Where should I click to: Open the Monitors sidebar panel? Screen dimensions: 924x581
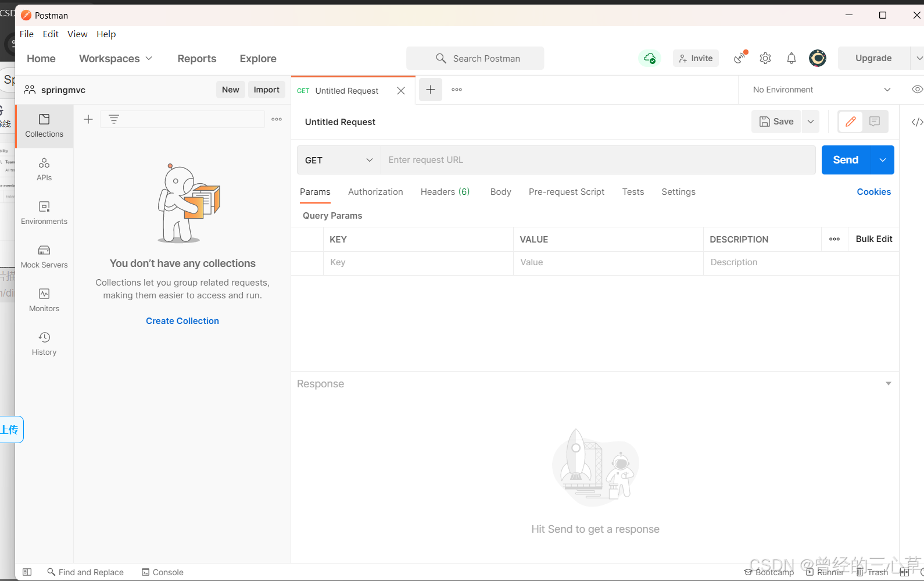(44, 301)
